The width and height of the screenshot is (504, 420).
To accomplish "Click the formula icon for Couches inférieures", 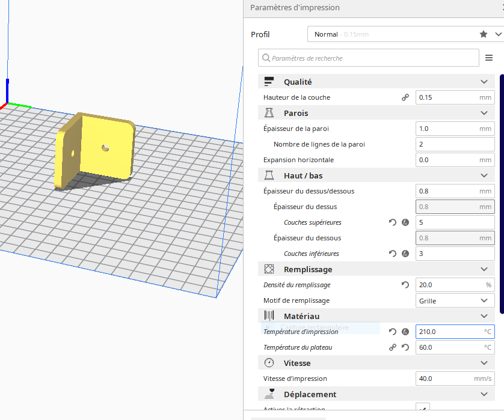I will click(405, 254).
